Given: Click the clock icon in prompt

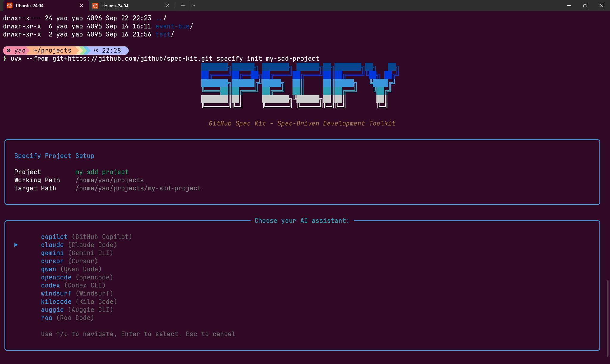Looking at the screenshot, I should 96,50.
